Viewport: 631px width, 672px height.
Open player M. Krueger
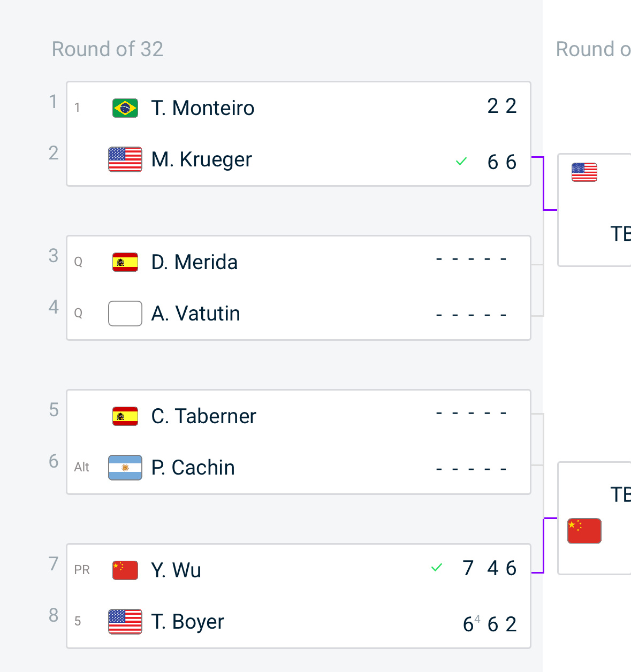(x=202, y=159)
